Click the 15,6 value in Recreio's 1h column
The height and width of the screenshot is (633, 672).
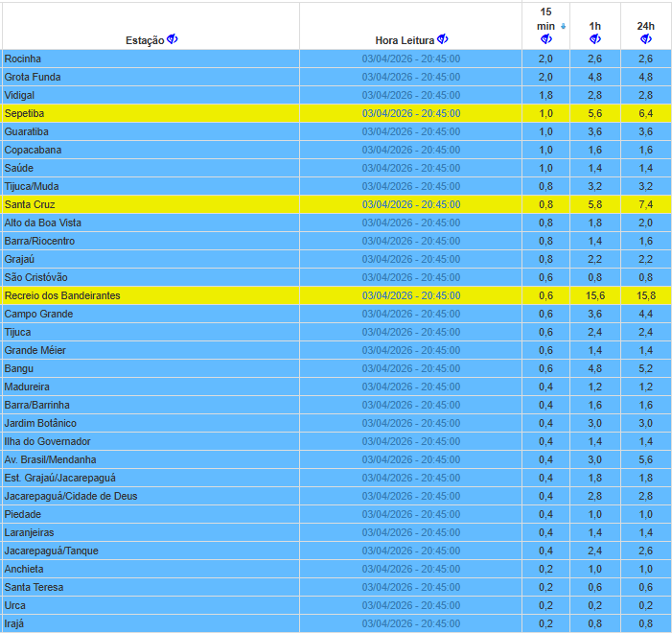[x=595, y=295]
